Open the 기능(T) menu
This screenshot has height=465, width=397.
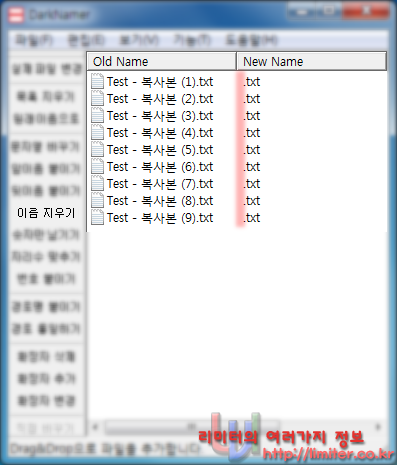click(192, 40)
